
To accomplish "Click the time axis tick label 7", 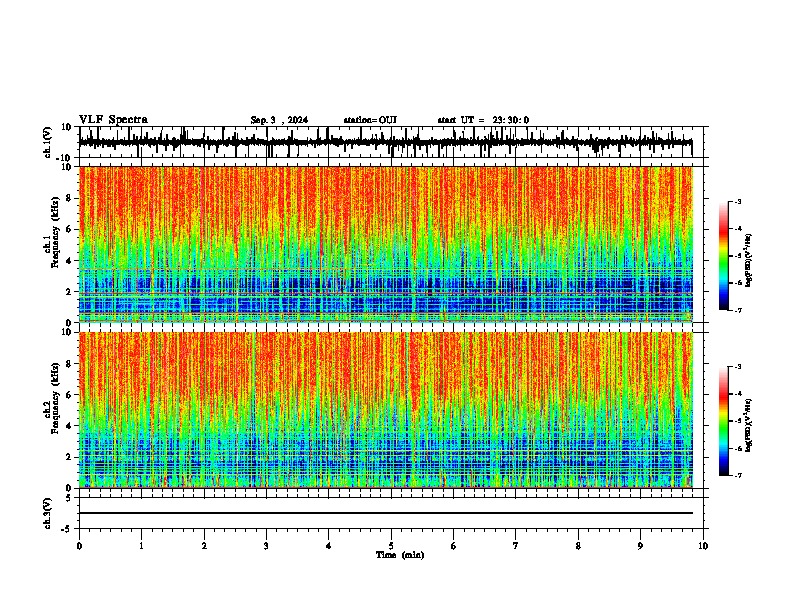I will [x=516, y=546].
